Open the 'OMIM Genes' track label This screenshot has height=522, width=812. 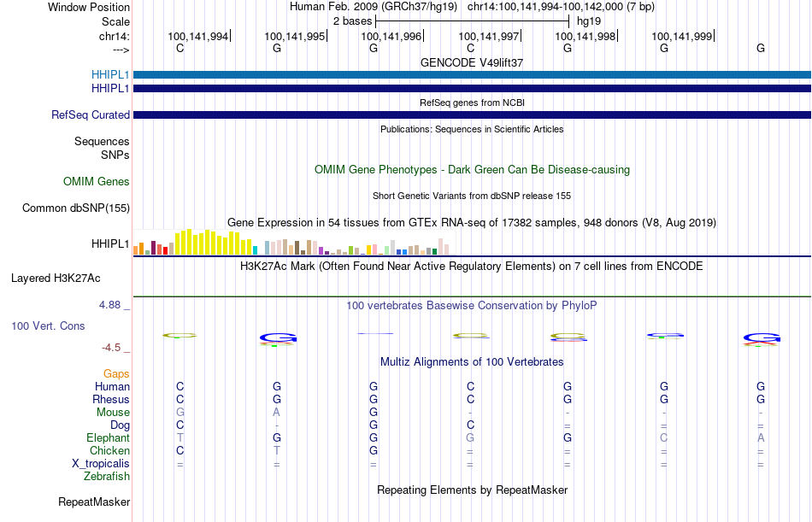coord(97,181)
